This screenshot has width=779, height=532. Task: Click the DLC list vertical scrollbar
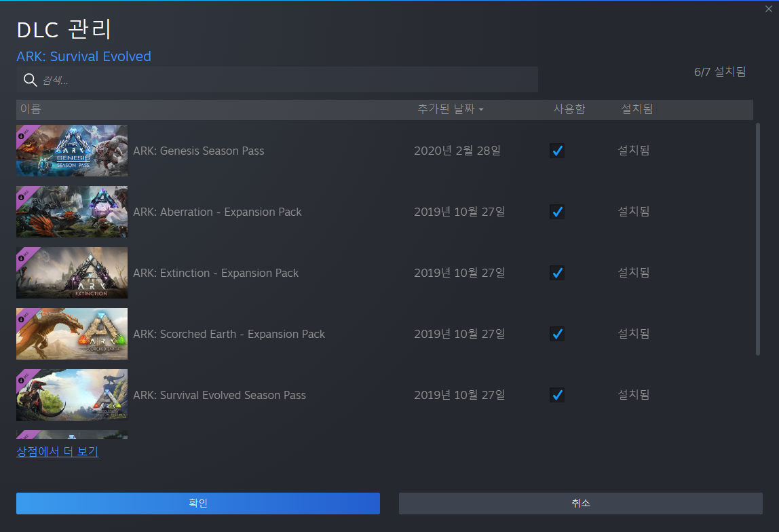758,240
